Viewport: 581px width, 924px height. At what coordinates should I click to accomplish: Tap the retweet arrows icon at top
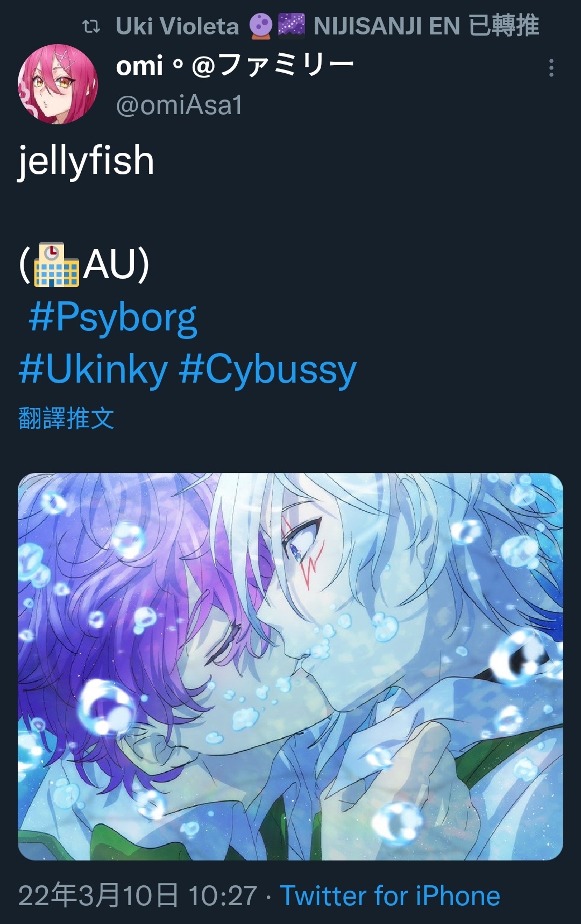click(x=91, y=26)
